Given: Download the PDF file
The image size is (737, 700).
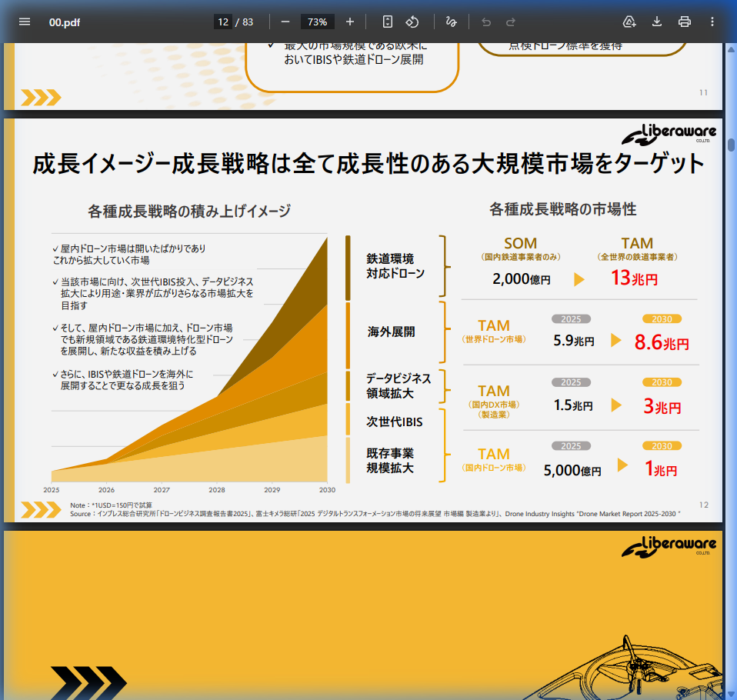Looking at the screenshot, I should [x=656, y=22].
